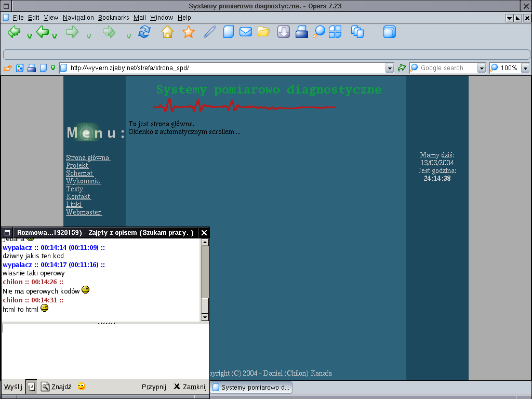
Task: Click the mail envelope toolbar icon
Action: 245,32
